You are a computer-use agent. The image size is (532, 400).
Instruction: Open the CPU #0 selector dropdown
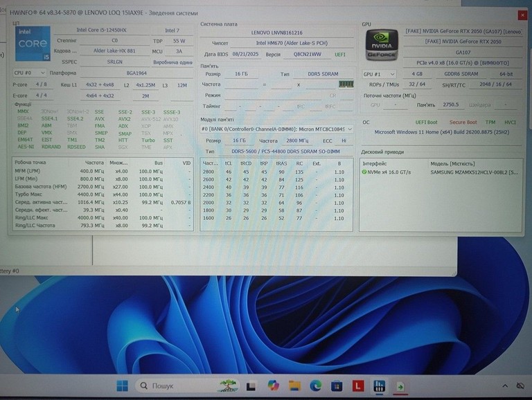[29, 73]
